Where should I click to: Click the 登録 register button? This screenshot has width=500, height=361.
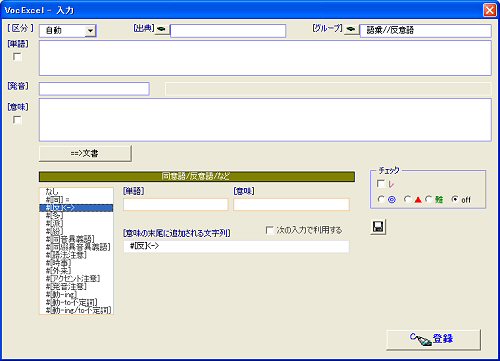pos(433,339)
